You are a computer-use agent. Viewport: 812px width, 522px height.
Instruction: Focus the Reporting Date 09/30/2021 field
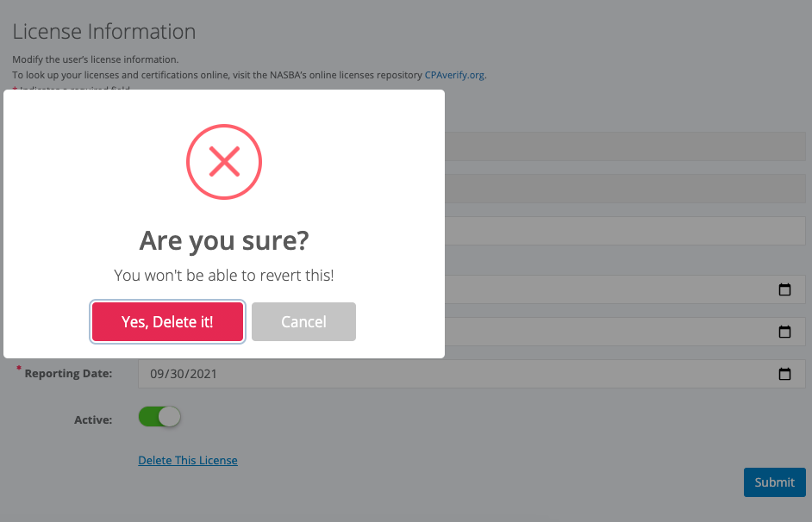[x=472, y=374]
